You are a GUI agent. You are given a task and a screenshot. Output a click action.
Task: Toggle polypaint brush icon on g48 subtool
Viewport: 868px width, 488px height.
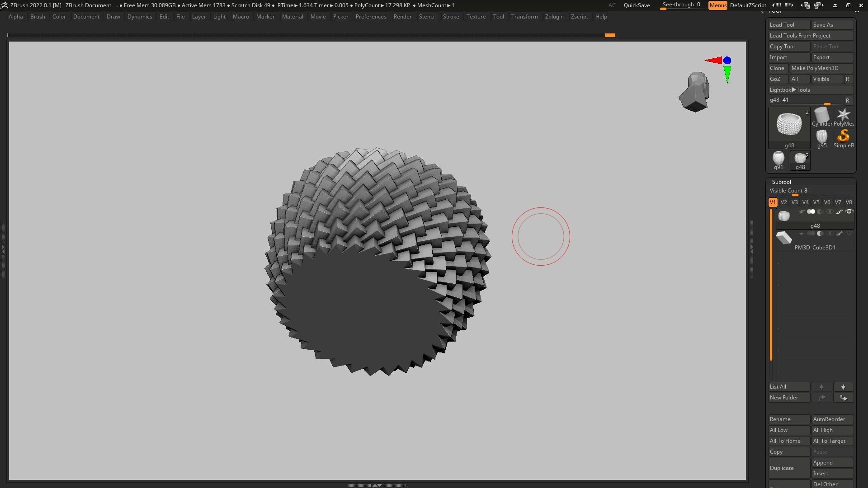(x=839, y=212)
